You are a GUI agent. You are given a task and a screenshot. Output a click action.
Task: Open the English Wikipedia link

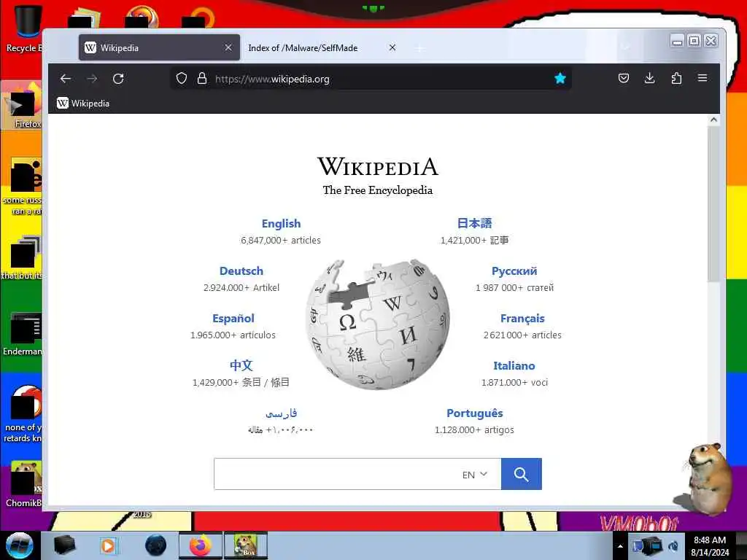tap(281, 223)
